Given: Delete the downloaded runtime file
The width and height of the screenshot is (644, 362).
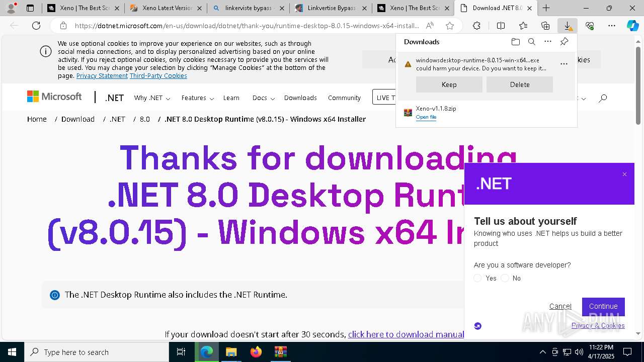Looking at the screenshot, I should pyautogui.click(x=519, y=84).
